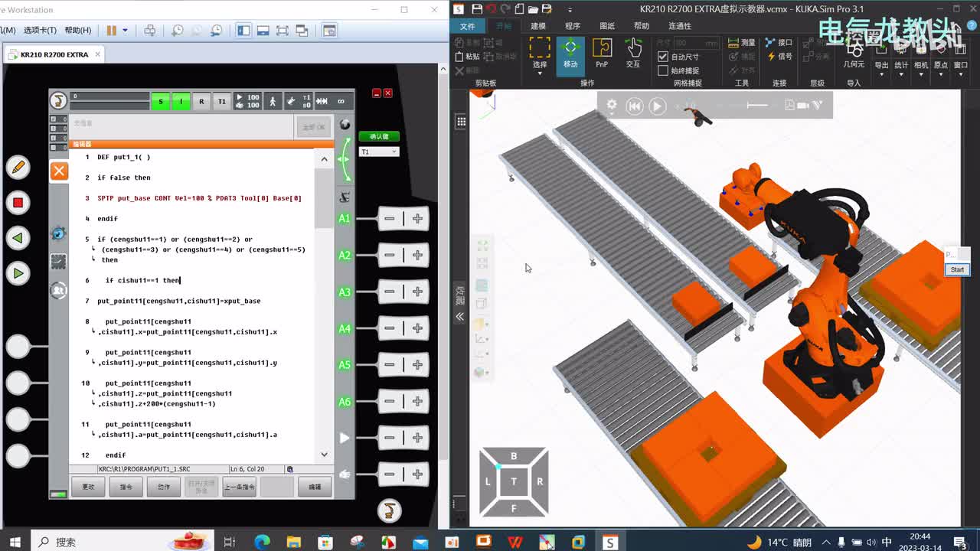Decrease axis A2 with the minus key
Viewport: 980px width, 551px height.
390,256
